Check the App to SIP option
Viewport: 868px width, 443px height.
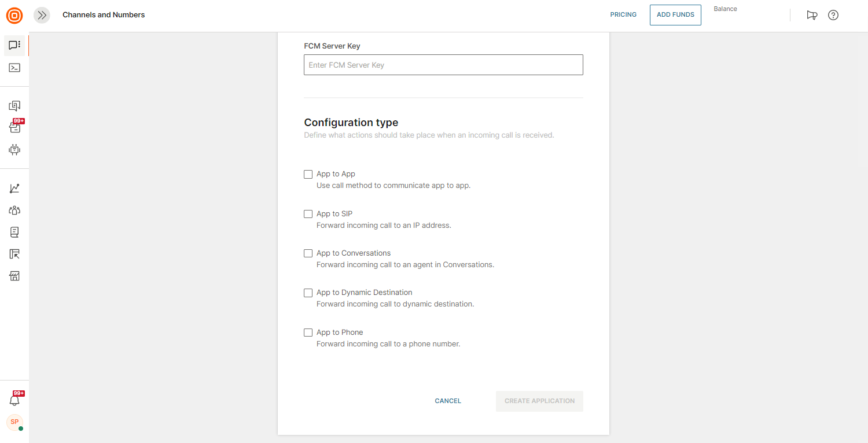(x=308, y=214)
